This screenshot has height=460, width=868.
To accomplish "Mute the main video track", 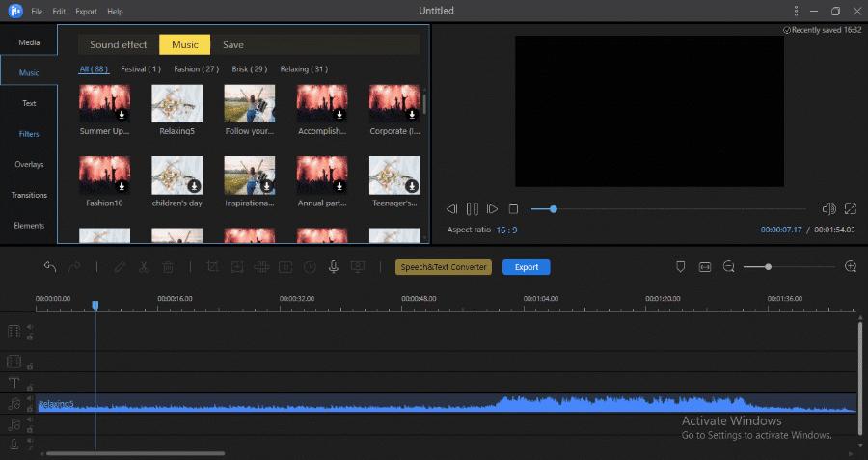I will click(29, 327).
